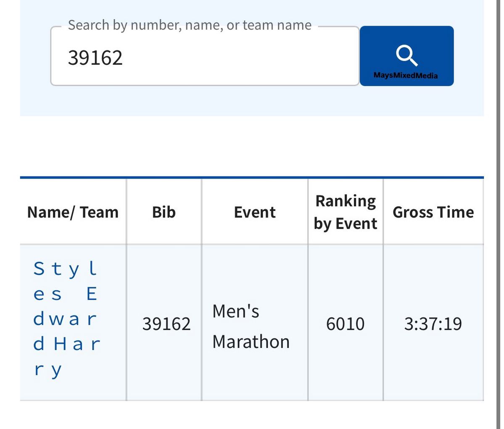Click 'ry' on the last line of the runner name
This screenshot has height=429, width=504.
pyautogui.click(x=48, y=370)
